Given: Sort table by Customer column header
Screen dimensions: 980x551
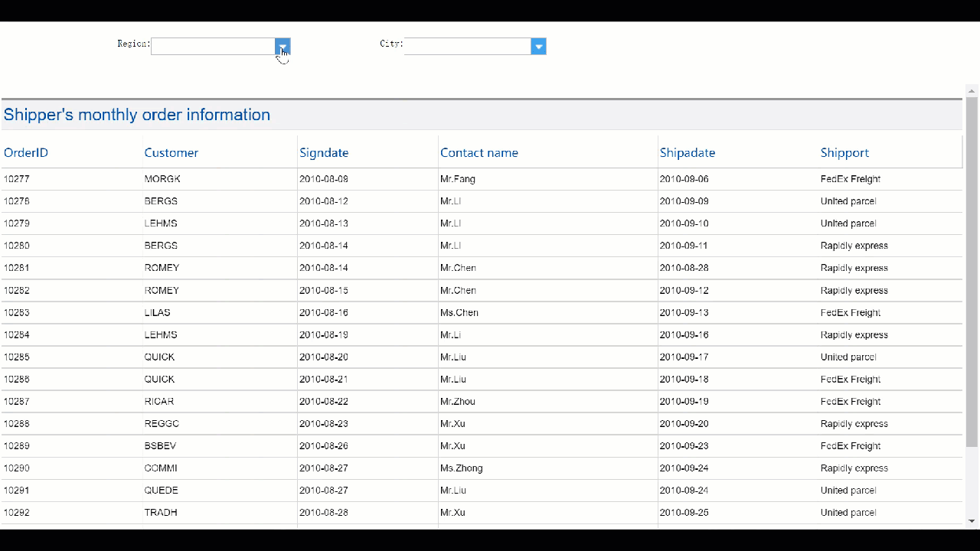Looking at the screenshot, I should [x=171, y=152].
